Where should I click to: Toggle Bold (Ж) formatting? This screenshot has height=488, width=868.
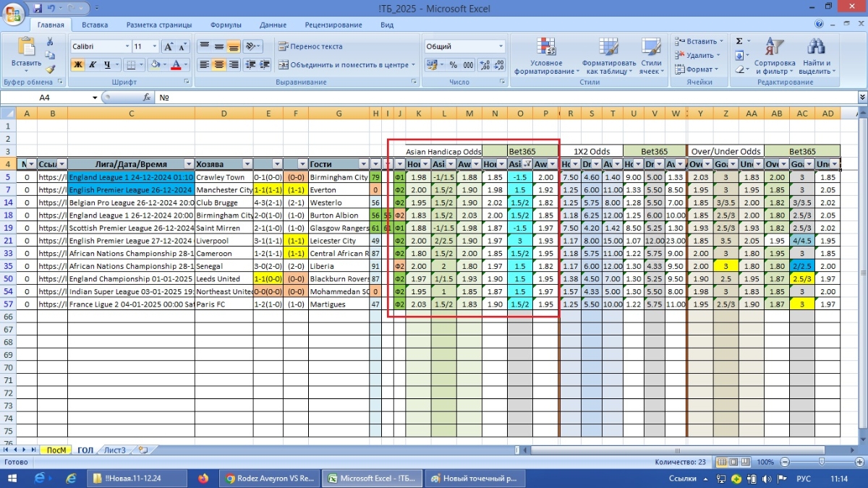click(77, 65)
